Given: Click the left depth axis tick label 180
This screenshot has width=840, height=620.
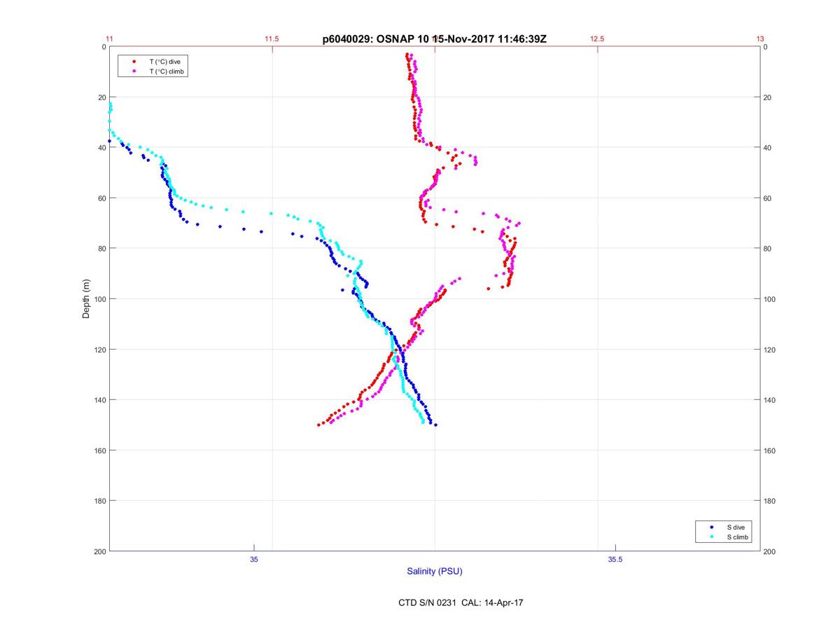Looking at the screenshot, I should [99, 501].
